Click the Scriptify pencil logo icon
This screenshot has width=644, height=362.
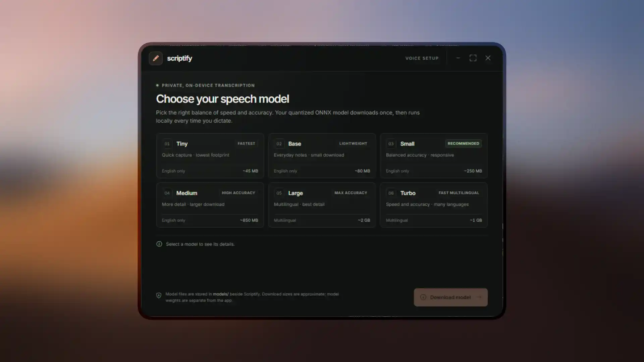[156, 58]
